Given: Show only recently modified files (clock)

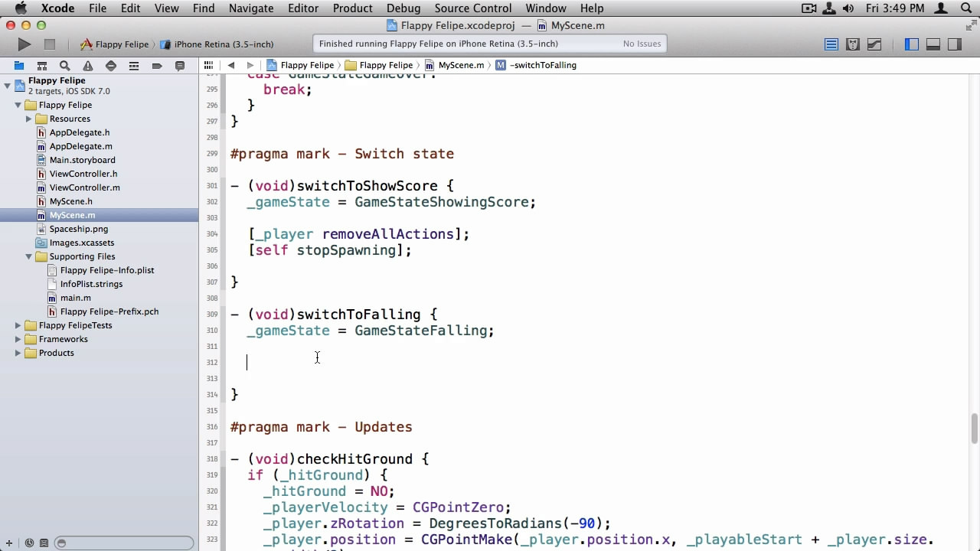Looking at the screenshot, I should [x=28, y=543].
